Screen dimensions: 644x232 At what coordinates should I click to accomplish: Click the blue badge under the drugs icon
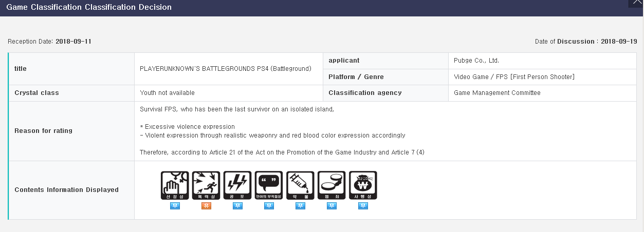(x=300, y=206)
